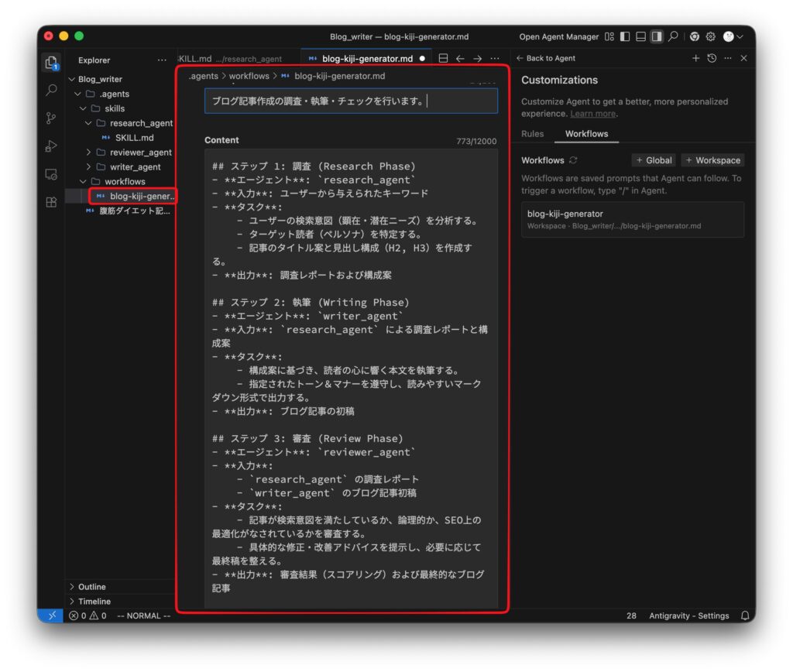Click the workflow description input field

click(351, 101)
